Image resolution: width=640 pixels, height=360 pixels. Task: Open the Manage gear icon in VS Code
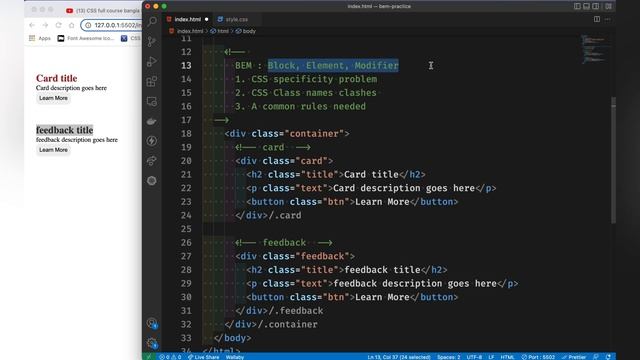(152, 343)
